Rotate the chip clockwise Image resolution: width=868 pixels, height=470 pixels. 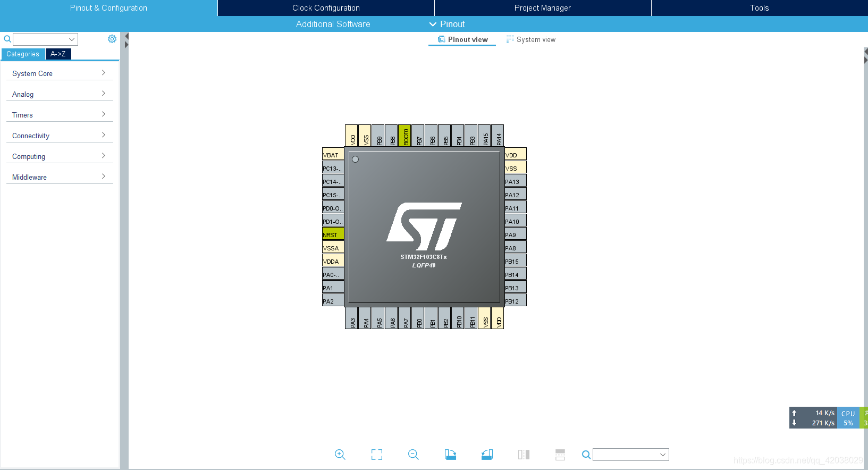pyautogui.click(x=450, y=455)
